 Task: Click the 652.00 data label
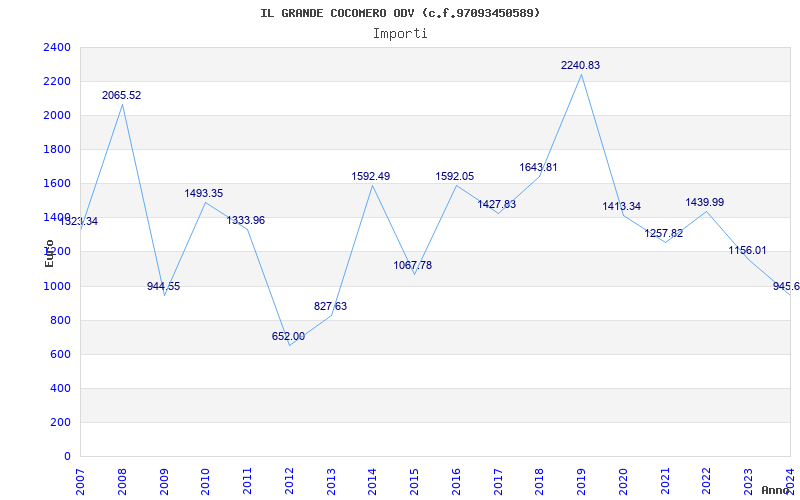pos(288,336)
